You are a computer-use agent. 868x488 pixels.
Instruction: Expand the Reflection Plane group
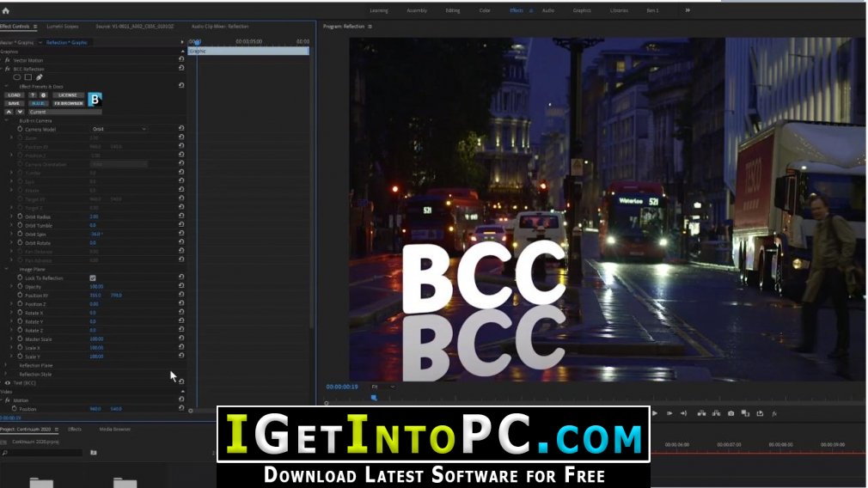pyautogui.click(x=6, y=365)
